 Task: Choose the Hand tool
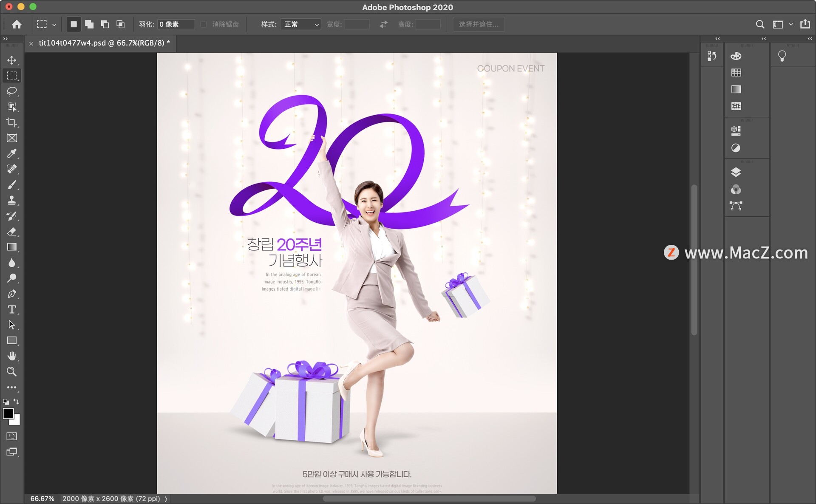pos(12,356)
